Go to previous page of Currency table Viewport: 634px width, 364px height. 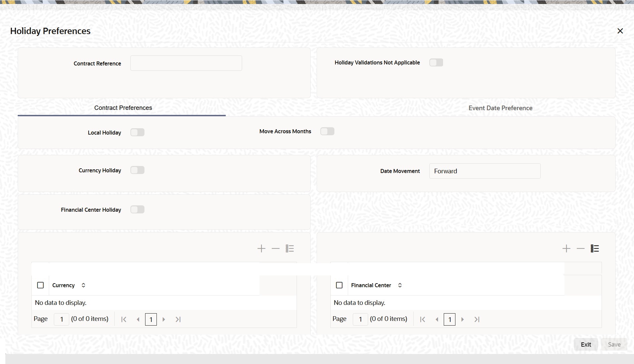pyautogui.click(x=138, y=319)
